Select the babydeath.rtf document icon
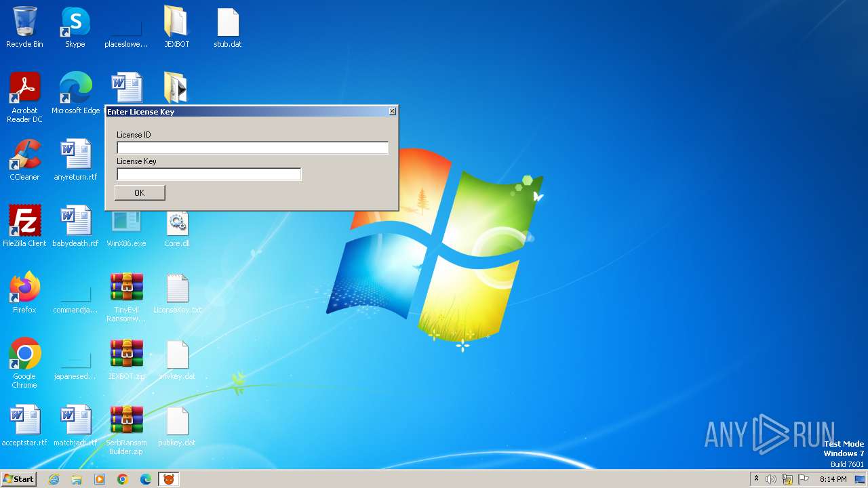This screenshot has height=488, width=868. pyautogui.click(x=75, y=226)
